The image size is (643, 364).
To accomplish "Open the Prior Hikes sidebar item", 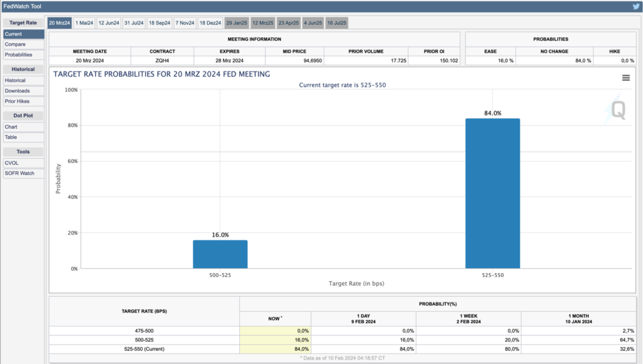I will click(23, 101).
